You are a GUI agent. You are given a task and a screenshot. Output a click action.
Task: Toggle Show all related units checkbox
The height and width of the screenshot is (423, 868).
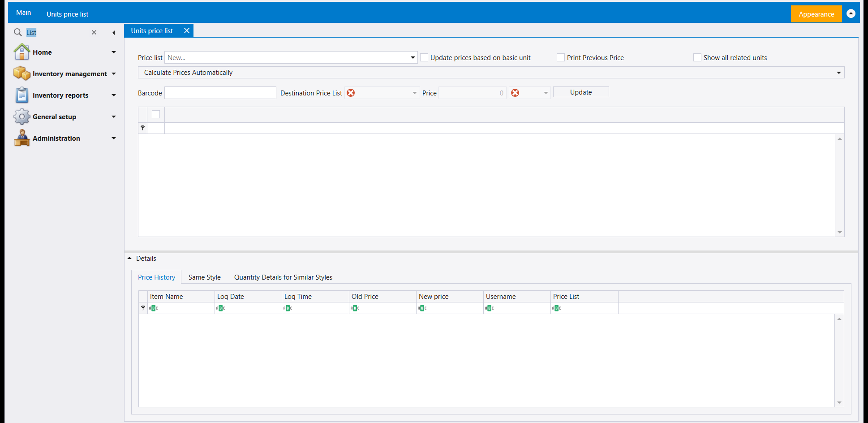pos(697,57)
